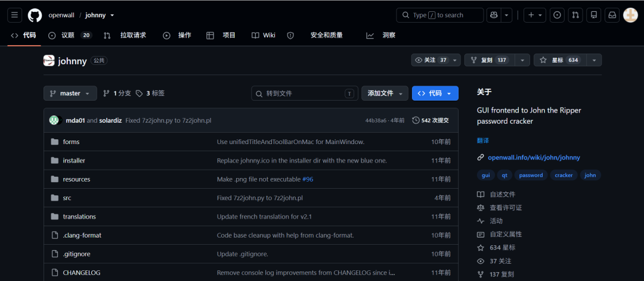
Task: Expand the Copilot dropdown arrow
Action: pyautogui.click(x=506, y=15)
